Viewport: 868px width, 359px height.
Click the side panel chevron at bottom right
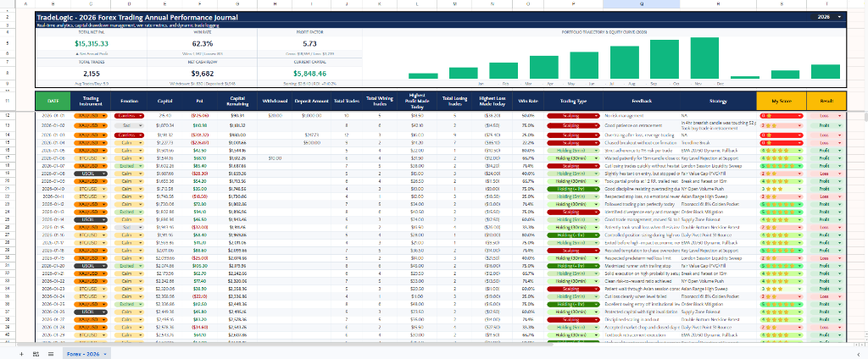pos(859,353)
